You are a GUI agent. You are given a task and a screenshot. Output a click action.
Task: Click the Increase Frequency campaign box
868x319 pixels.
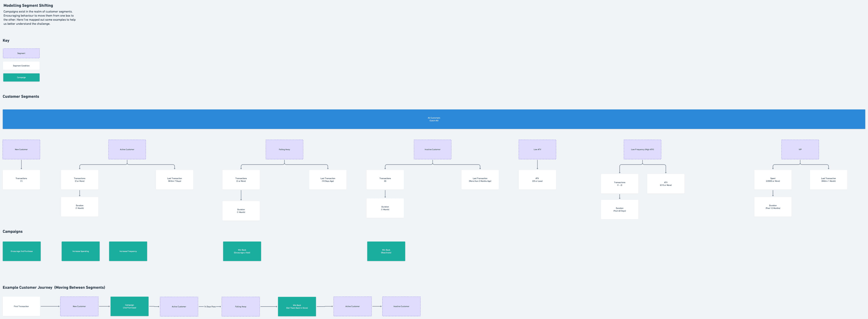(128, 251)
